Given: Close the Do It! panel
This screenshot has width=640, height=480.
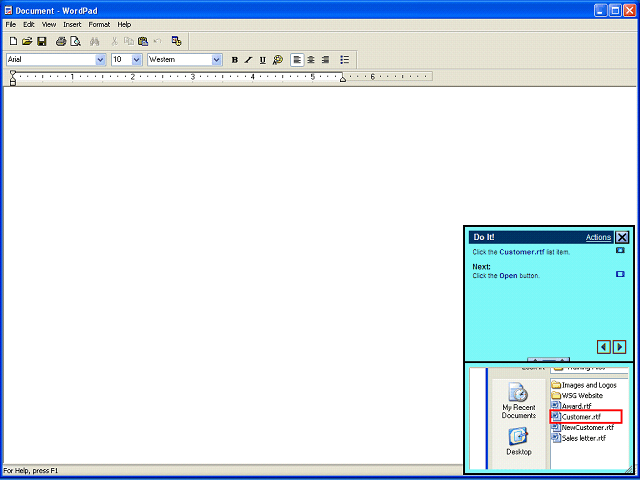Looking at the screenshot, I should [x=622, y=237].
